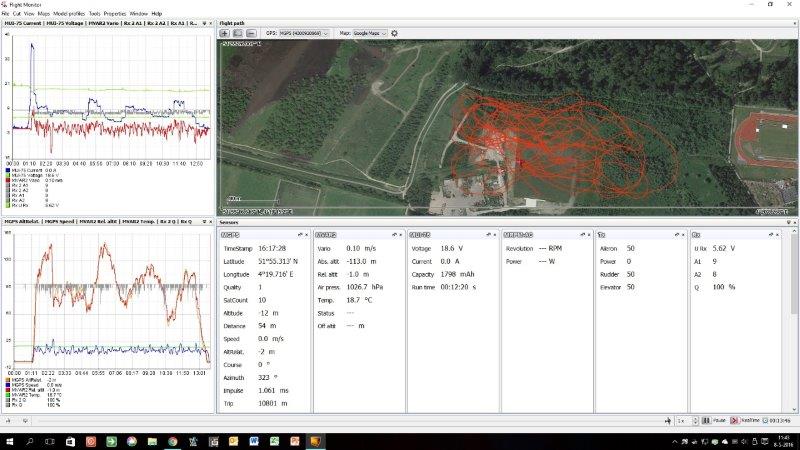The height and width of the screenshot is (450, 800).
Task: Open the Map provider dropdown
Action: [x=370, y=33]
